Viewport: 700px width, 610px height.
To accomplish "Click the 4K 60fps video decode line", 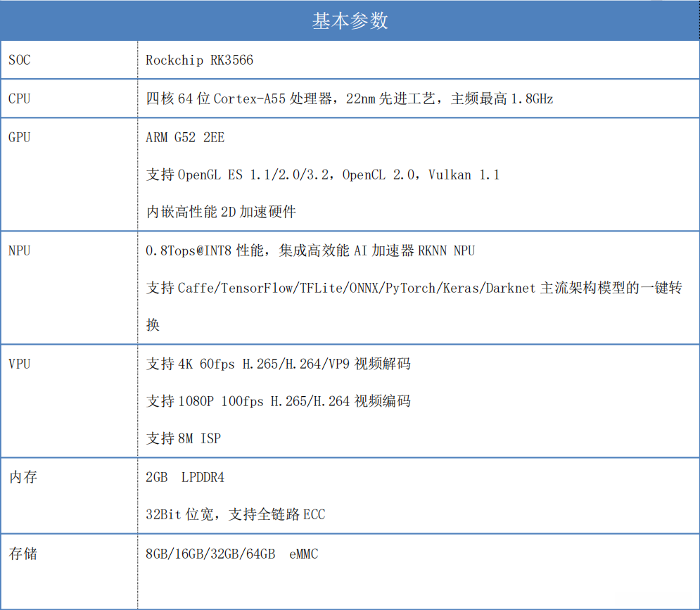I will (x=278, y=364).
